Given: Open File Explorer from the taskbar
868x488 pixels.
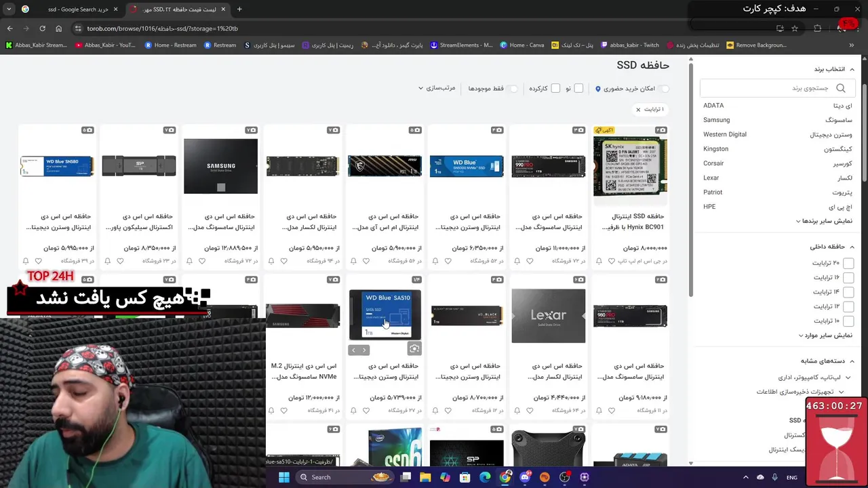Looking at the screenshot, I should (x=425, y=477).
